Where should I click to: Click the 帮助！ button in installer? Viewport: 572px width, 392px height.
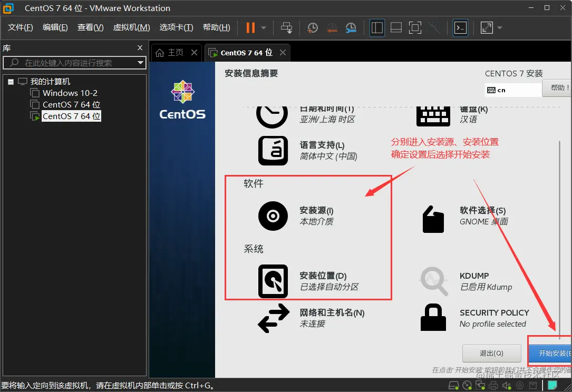pos(557,88)
